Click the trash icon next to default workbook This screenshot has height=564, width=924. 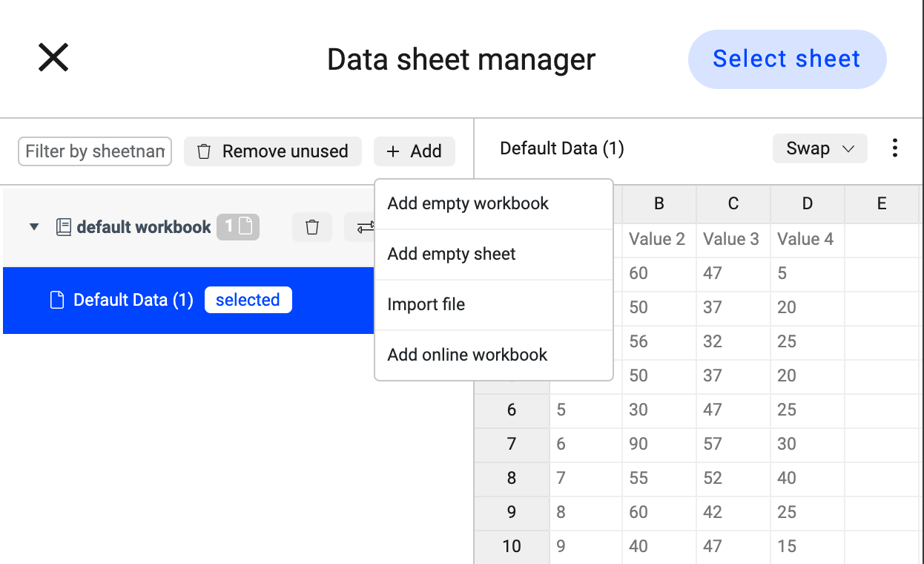click(x=312, y=227)
